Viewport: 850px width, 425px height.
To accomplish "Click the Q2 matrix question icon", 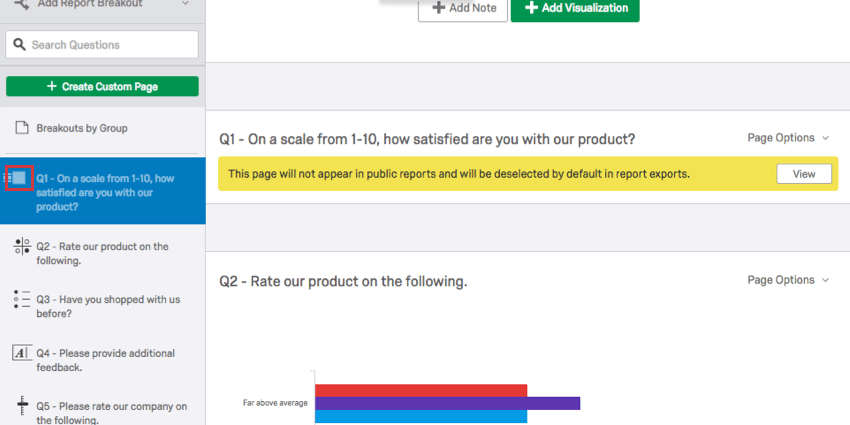I will click(22, 247).
